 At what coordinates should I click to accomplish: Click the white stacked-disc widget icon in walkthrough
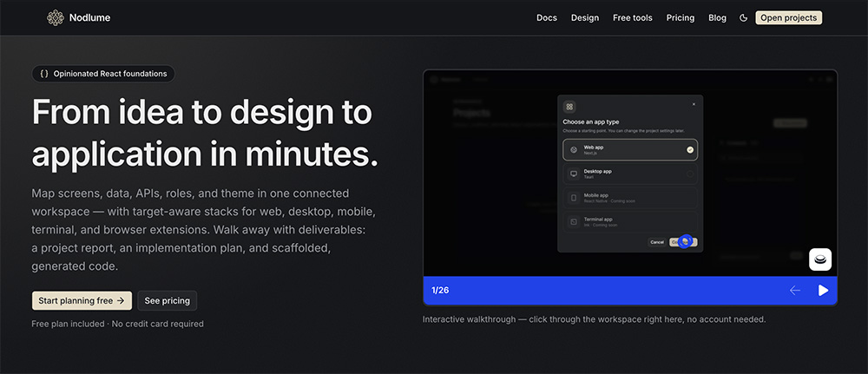point(820,259)
